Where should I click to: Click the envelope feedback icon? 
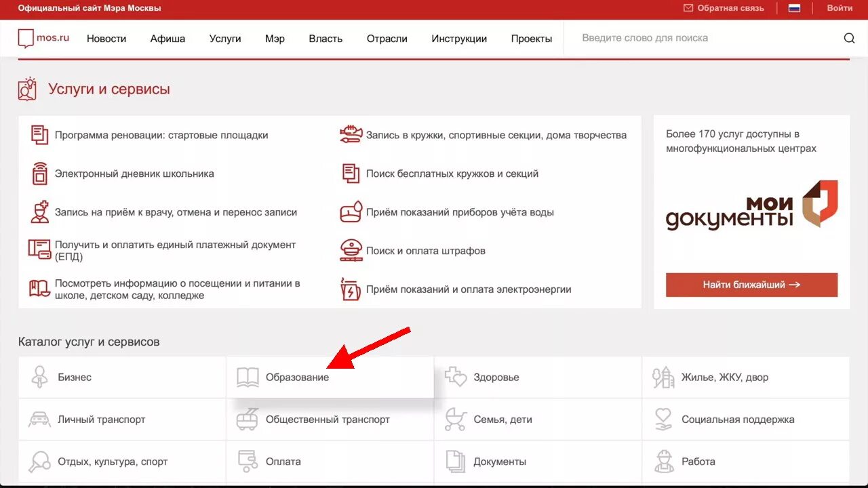tap(688, 8)
